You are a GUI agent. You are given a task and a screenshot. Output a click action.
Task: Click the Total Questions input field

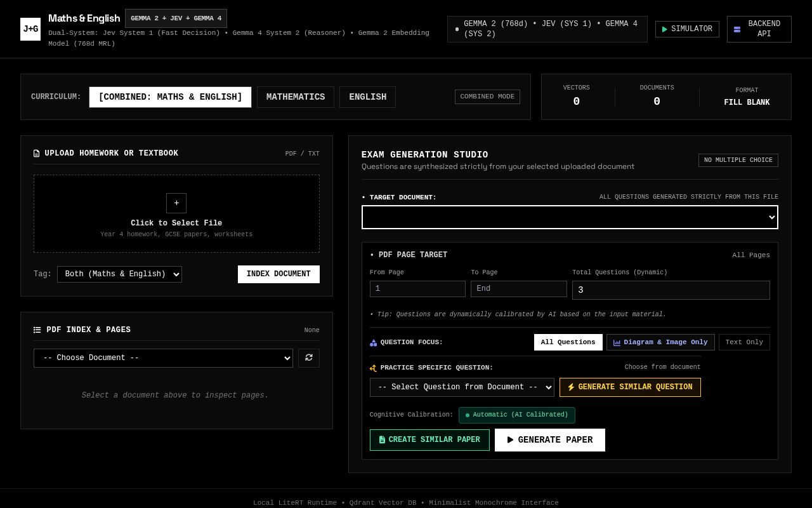(671, 290)
